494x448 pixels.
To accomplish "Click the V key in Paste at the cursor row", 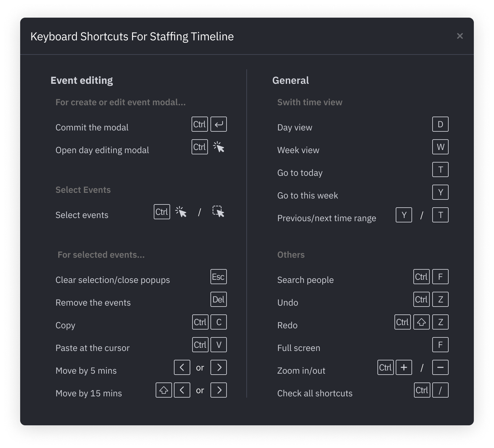I will pos(219,345).
